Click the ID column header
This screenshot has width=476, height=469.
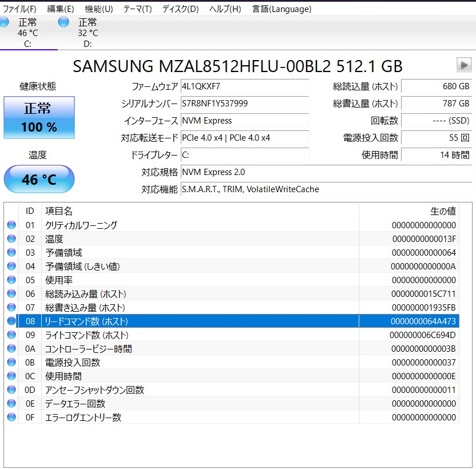coord(30,211)
